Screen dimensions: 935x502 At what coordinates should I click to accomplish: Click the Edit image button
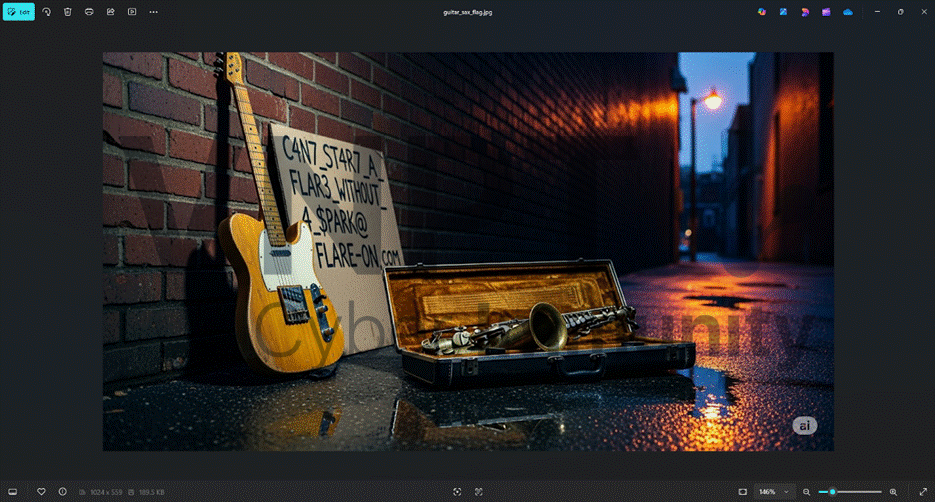(18, 12)
